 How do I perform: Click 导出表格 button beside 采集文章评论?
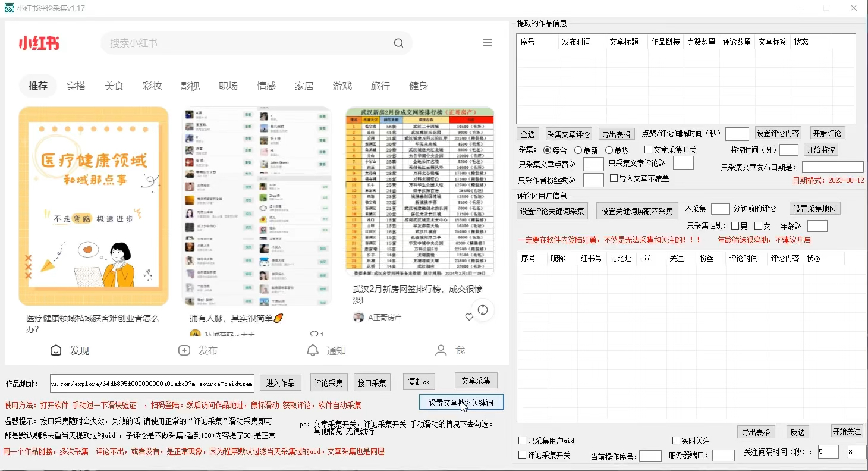click(617, 134)
